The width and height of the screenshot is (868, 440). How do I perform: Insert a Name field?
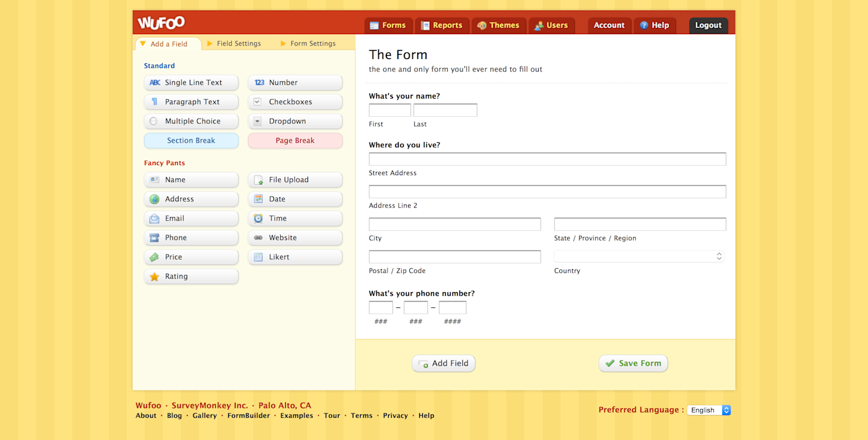191,179
